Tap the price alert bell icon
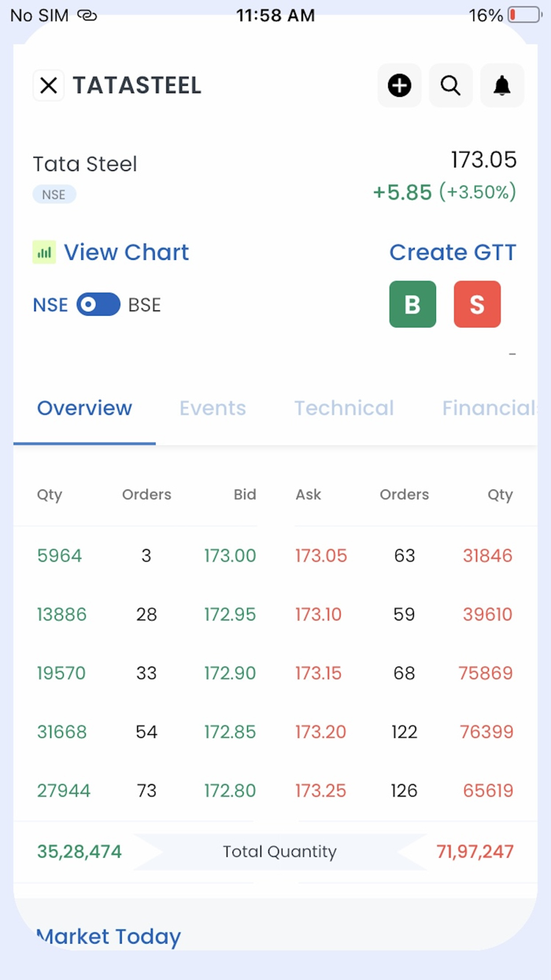The height and width of the screenshot is (980, 551). 501,85
